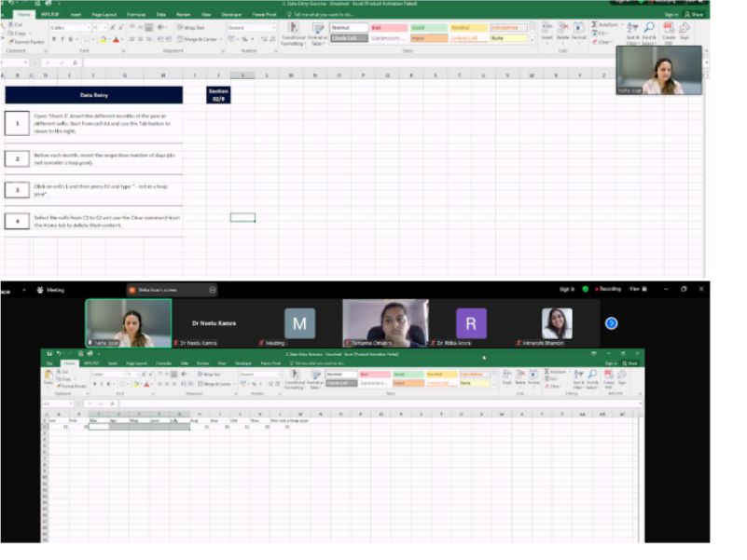Toggle Bold formatting in the top ribbon
The image size is (747, 560).
[x=53, y=39]
